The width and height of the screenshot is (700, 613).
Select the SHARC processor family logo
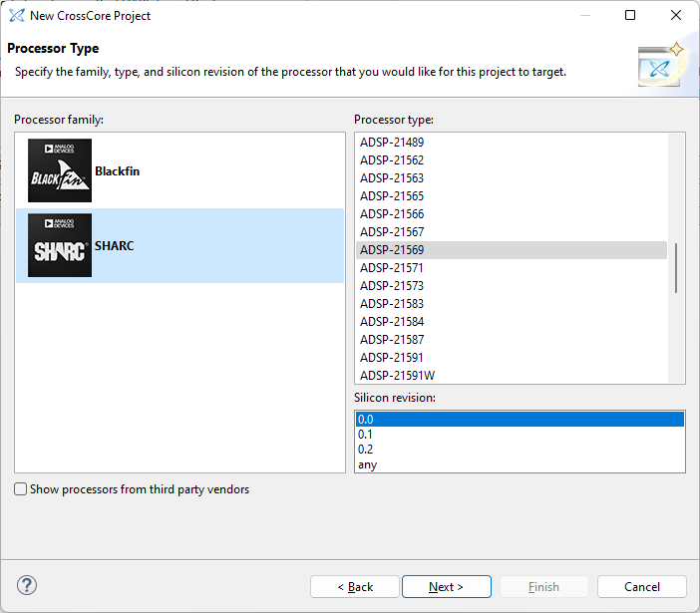tap(60, 245)
